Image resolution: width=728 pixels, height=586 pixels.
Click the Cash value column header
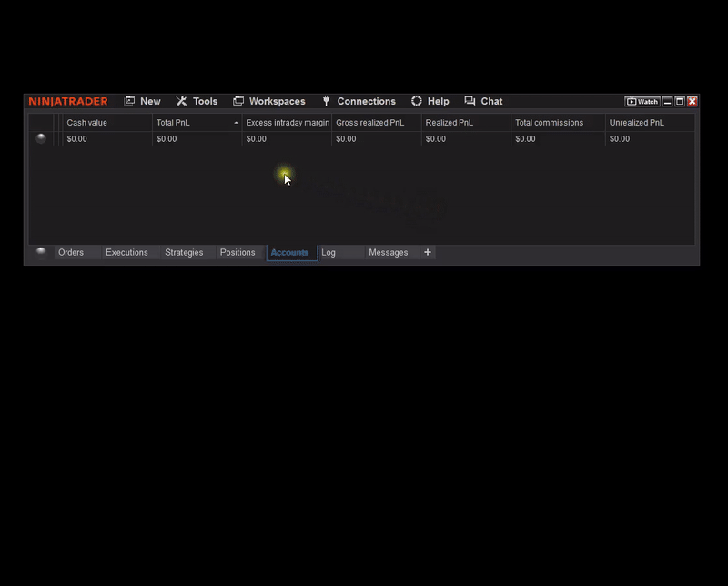tap(87, 123)
